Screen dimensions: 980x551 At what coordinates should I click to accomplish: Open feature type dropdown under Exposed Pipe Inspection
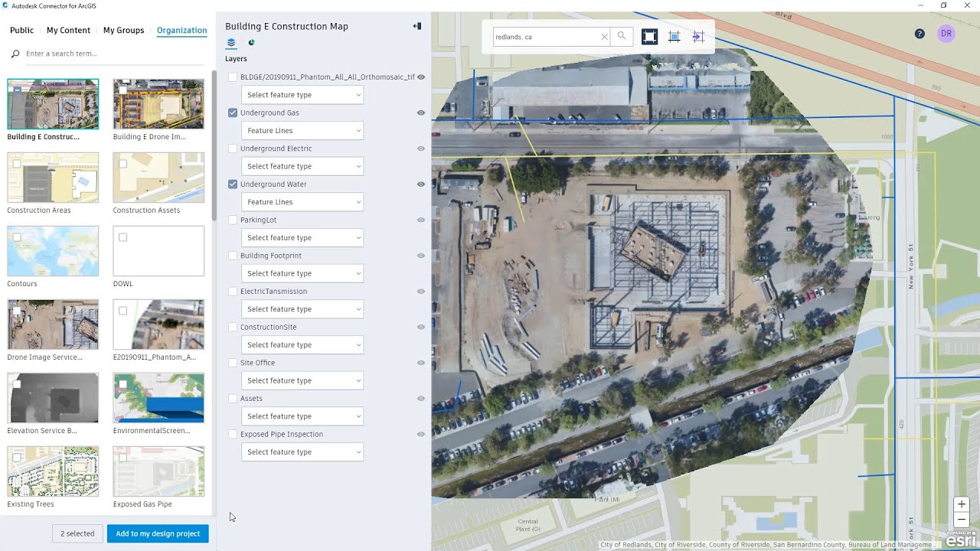302,452
